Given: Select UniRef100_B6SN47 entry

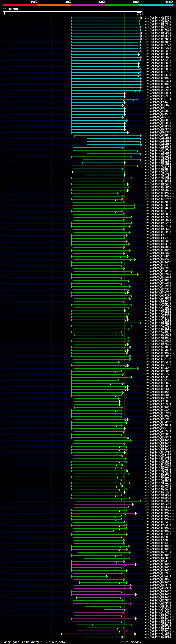Looking at the screenshot, I should pyautogui.click(x=158, y=42).
